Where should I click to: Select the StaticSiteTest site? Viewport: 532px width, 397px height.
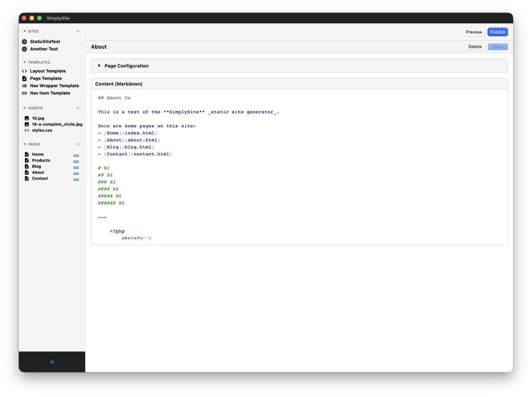tap(45, 42)
